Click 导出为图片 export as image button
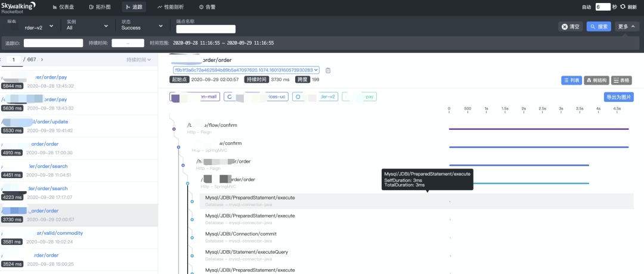Viewport: 644px width, 274px height. click(x=618, y=97)
